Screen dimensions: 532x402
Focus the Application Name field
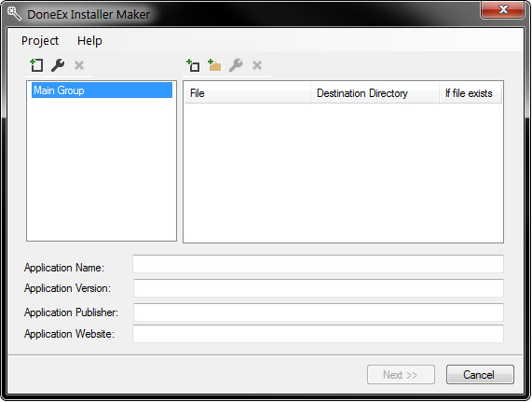(318, 264)
